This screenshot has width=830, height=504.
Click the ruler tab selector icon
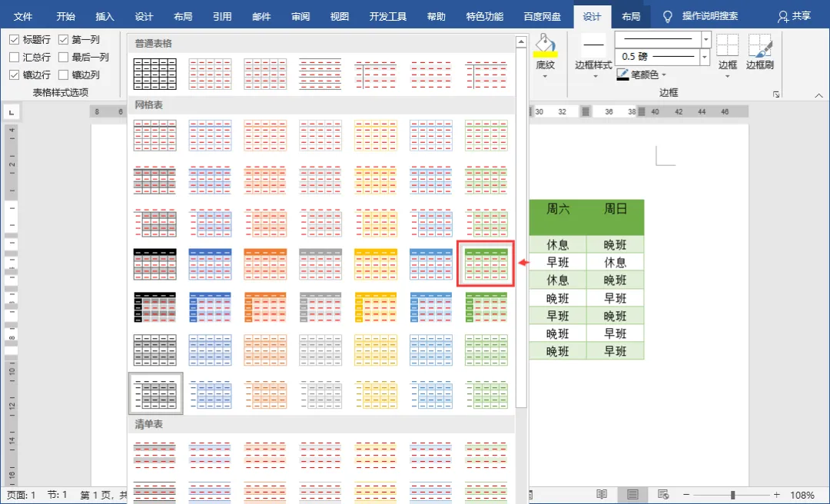click(12, 111)
